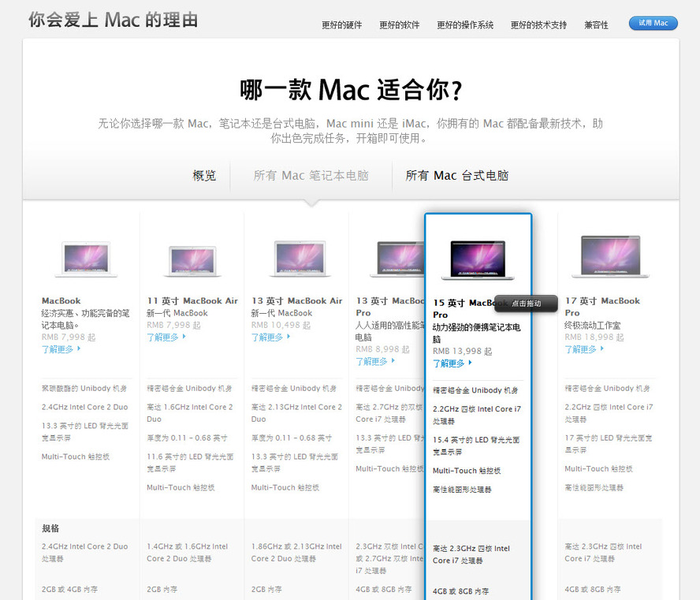Click 了解更多 under 11 英寸 MacBook Air
This screenshot has width=700, height=600.
coord(166,337)
